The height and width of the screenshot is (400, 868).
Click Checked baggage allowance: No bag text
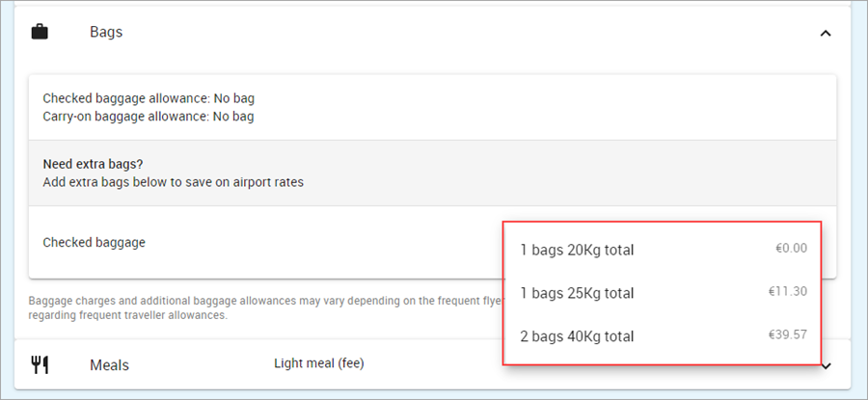149,98
